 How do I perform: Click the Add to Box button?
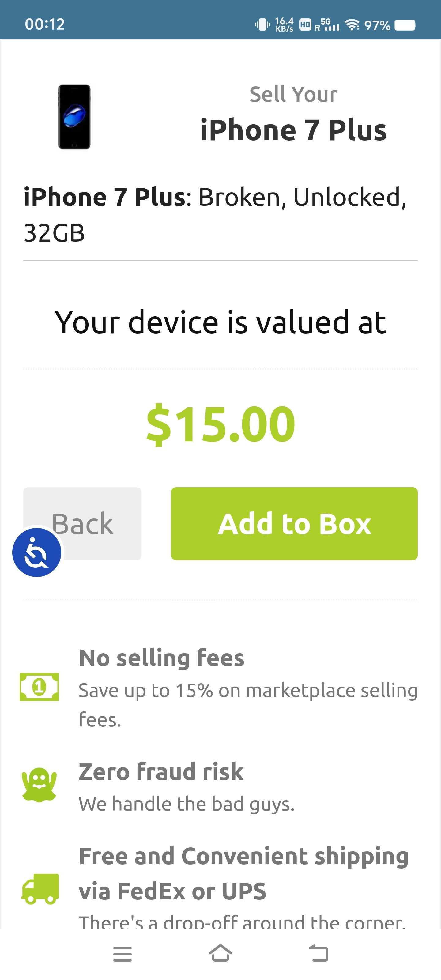[294, 523]
